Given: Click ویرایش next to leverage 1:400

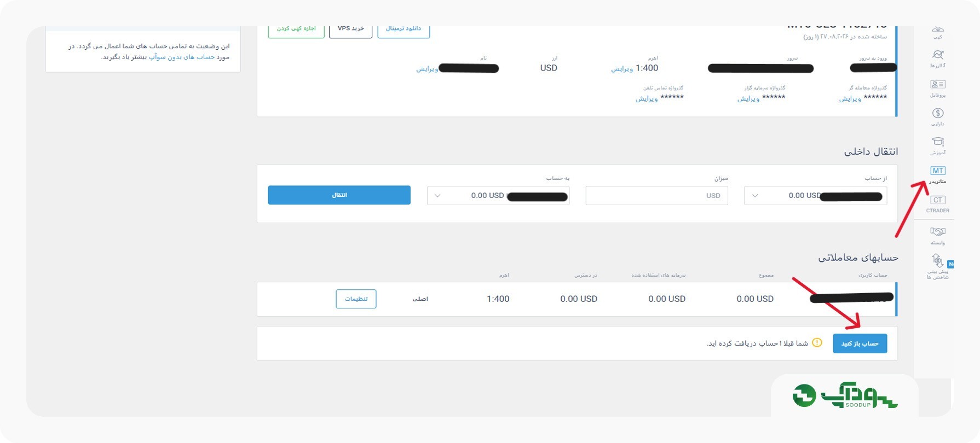Looking at the screenshot, I should [x=622, y=69].
